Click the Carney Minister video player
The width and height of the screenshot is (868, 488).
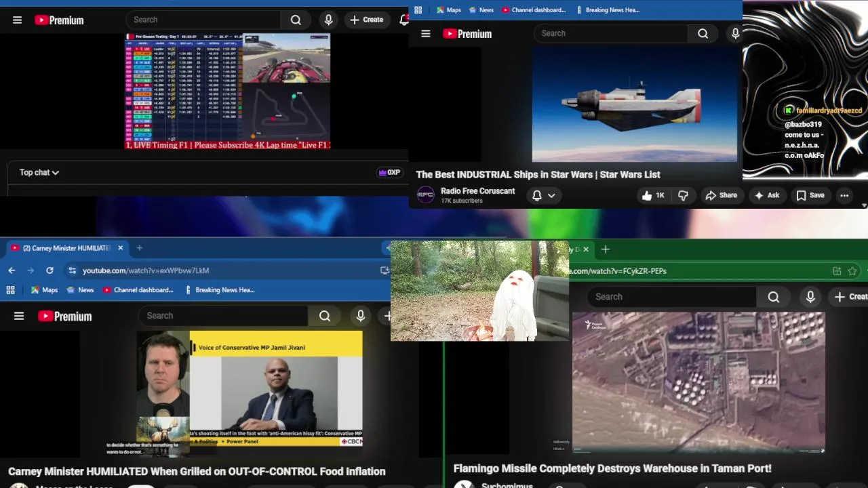click(x=250, y=394)
